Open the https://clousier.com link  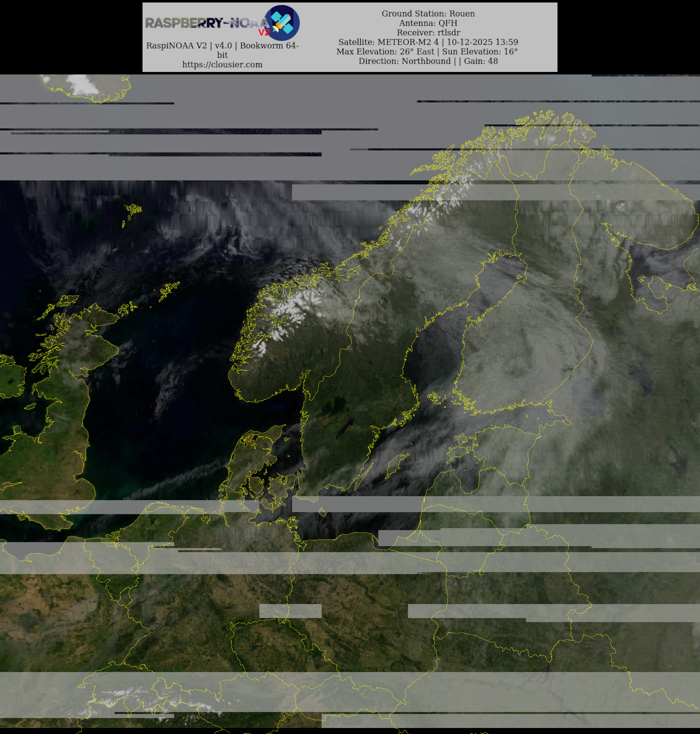222,64
